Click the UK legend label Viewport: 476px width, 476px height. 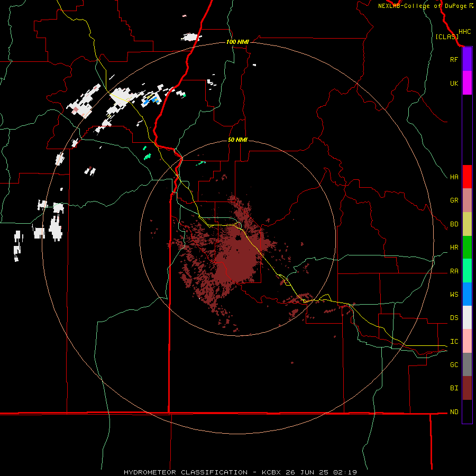(x=454, y=83)
